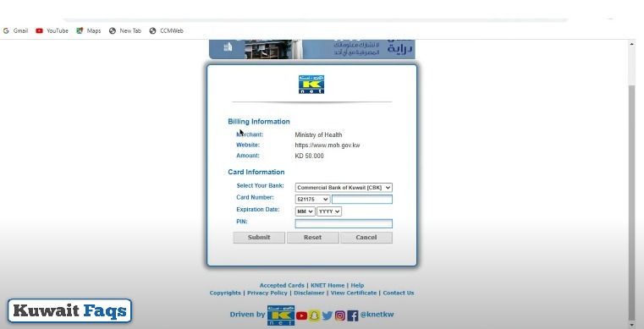Open the expiration month MM dropdown
The height and width of the screenshot is (329, 644).
click(305, 211)
